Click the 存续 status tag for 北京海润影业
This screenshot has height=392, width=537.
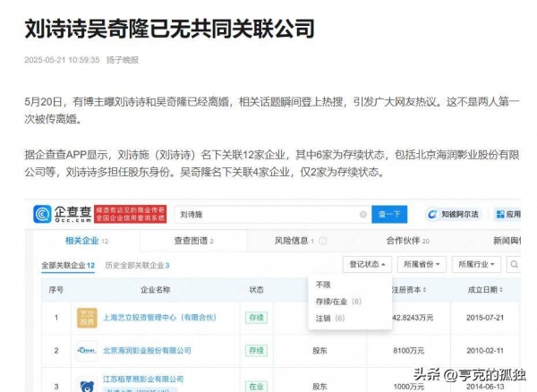pos(256,351)
